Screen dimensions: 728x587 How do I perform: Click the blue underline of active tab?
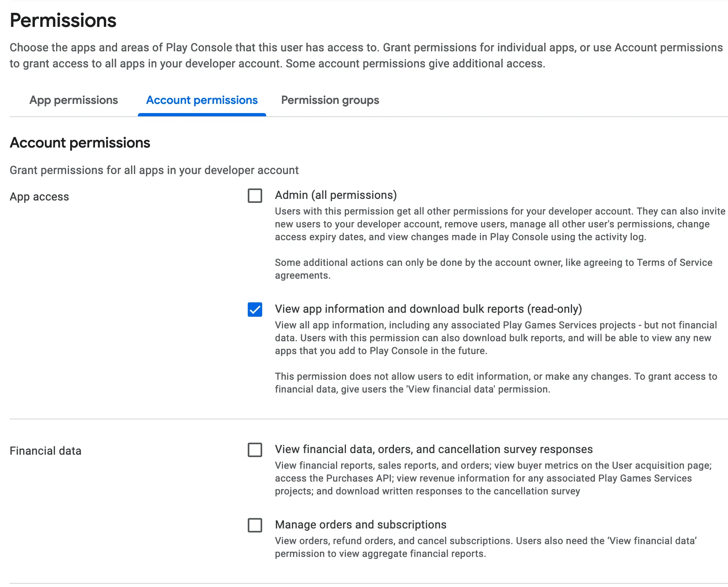pyautogui.click(x=202, y=114)
